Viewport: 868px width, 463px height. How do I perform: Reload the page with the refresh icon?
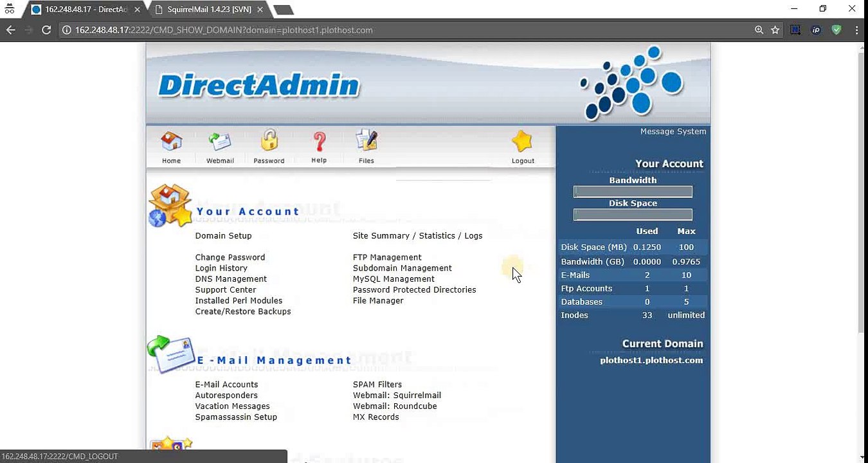point(46,30)
